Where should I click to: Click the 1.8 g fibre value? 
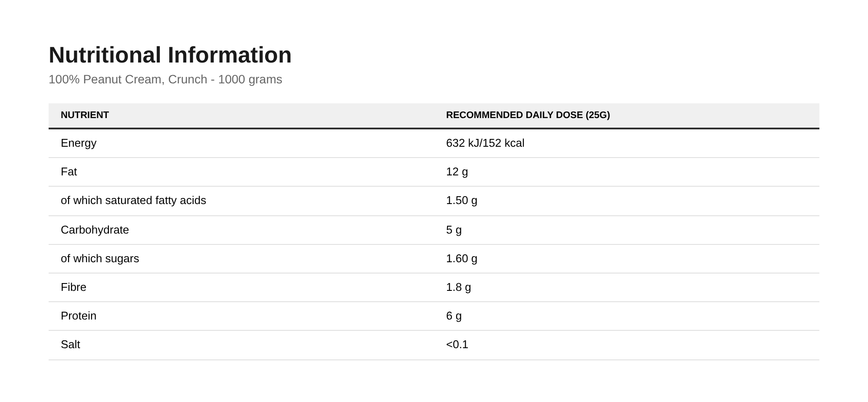pos(458,287)
